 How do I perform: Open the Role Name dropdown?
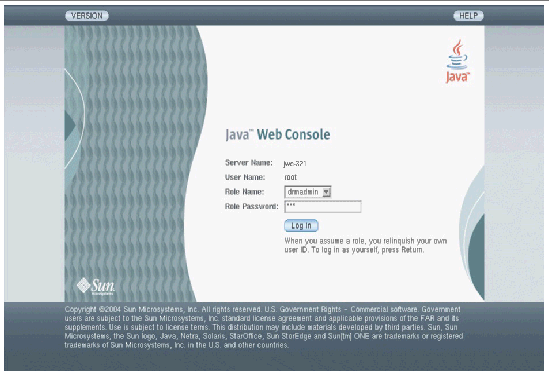tap(308, 192)
